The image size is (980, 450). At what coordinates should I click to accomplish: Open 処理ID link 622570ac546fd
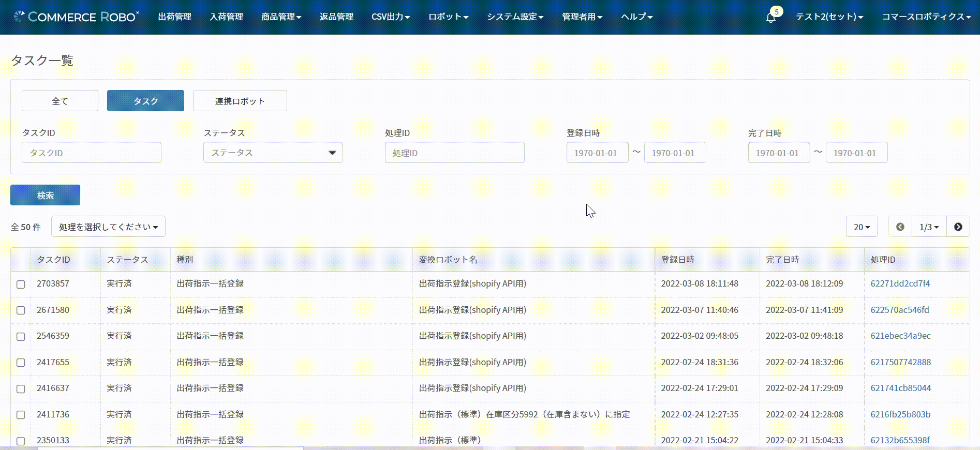900,310
